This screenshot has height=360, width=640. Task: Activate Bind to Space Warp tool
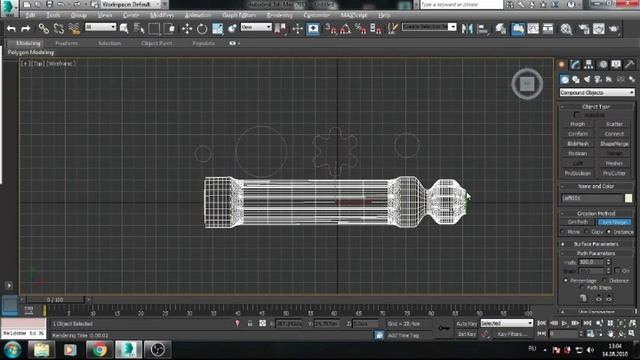click(x=74, y=29)
